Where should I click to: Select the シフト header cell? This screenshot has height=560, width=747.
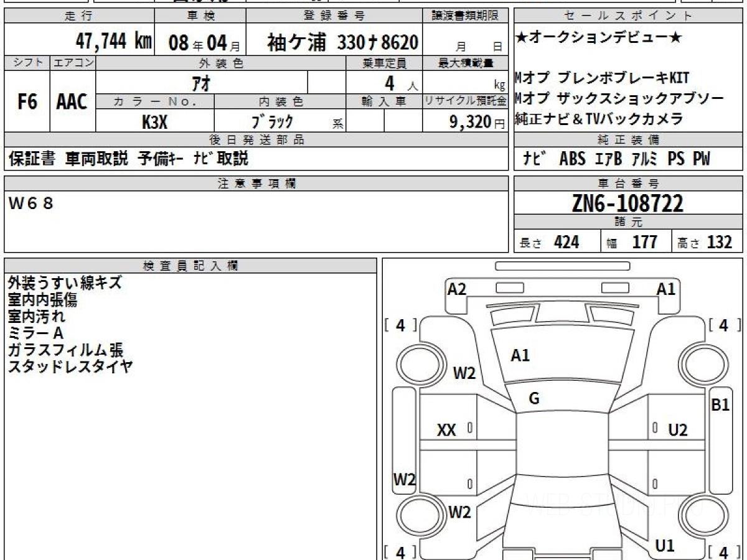pos(27,63)
